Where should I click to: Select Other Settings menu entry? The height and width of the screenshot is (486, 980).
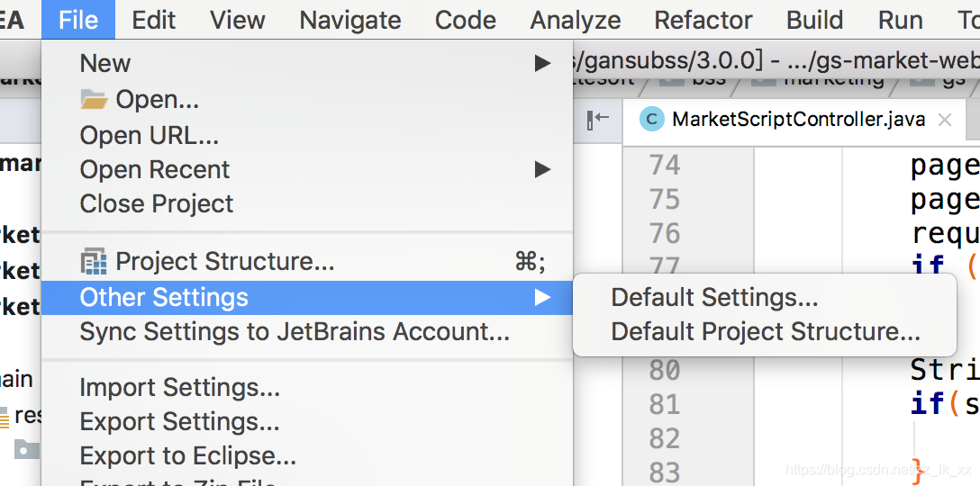pos(307,297)
